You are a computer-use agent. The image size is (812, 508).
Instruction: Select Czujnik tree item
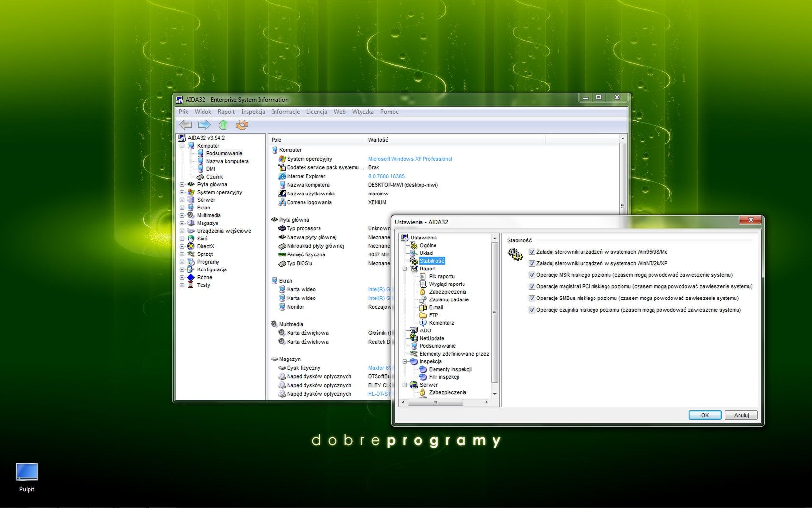pyautogui.click(x=214, y=177)
